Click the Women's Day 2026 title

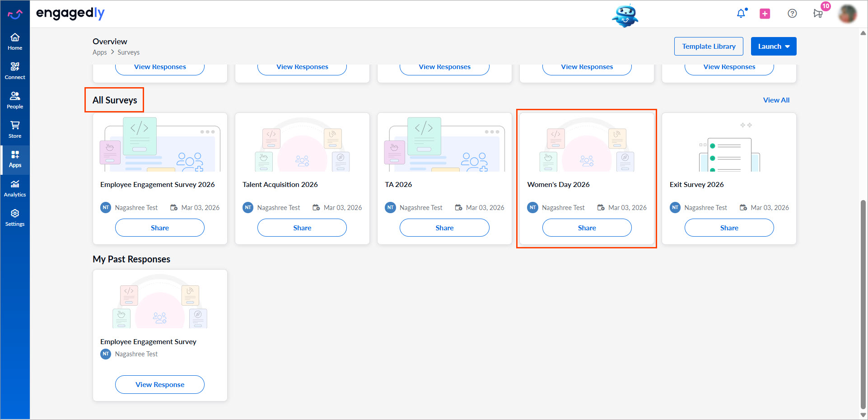point(559,184)
